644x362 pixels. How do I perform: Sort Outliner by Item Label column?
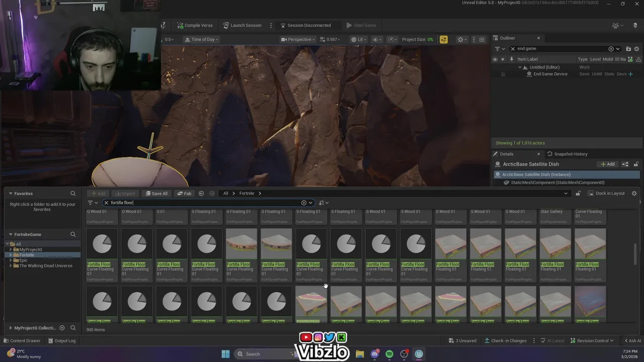point(527,59)
